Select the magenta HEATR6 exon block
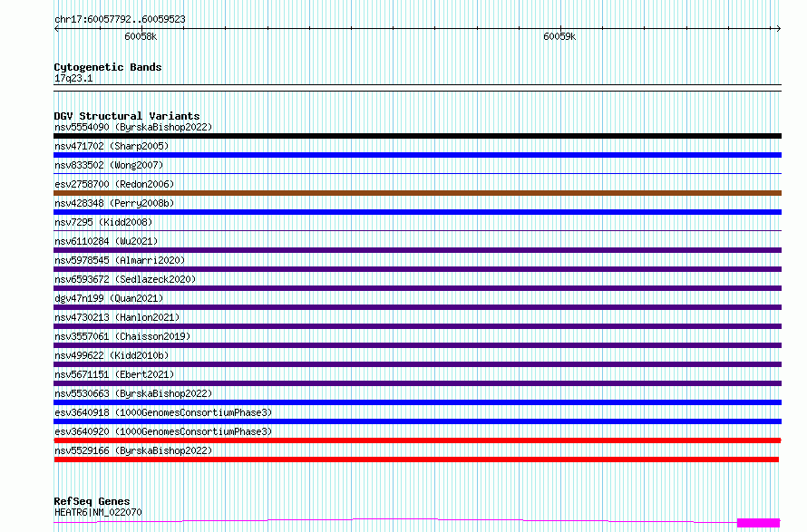 point(759,523)
